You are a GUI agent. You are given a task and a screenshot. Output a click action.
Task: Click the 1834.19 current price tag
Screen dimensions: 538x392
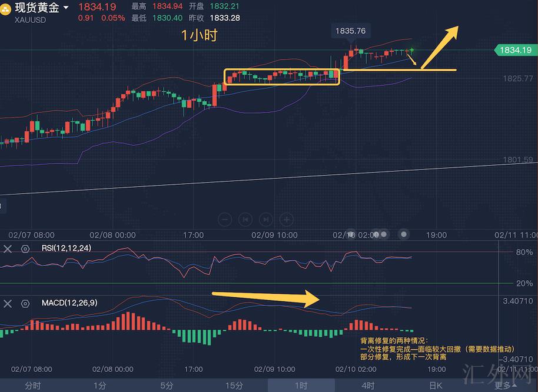tap(516, 50)
